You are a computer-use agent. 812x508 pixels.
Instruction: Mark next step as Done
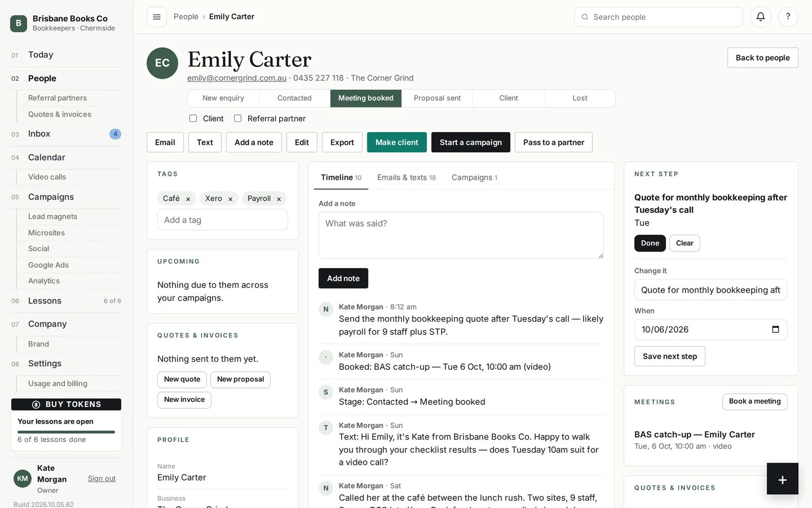click(650, 243)
